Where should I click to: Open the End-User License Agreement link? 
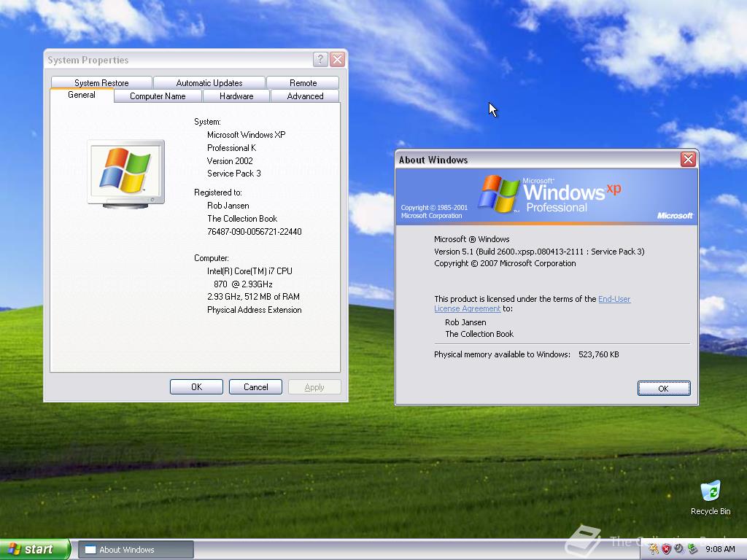point(532,304)
